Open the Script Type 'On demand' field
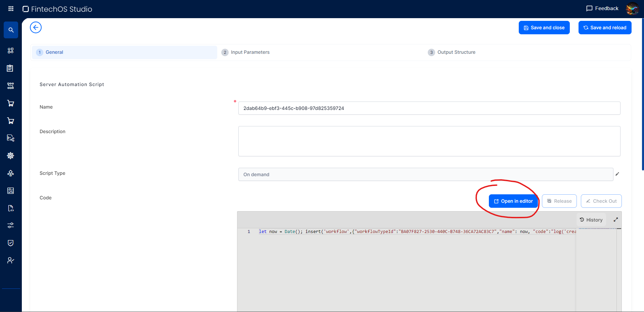The image size is (644, 312). point(425,174)
